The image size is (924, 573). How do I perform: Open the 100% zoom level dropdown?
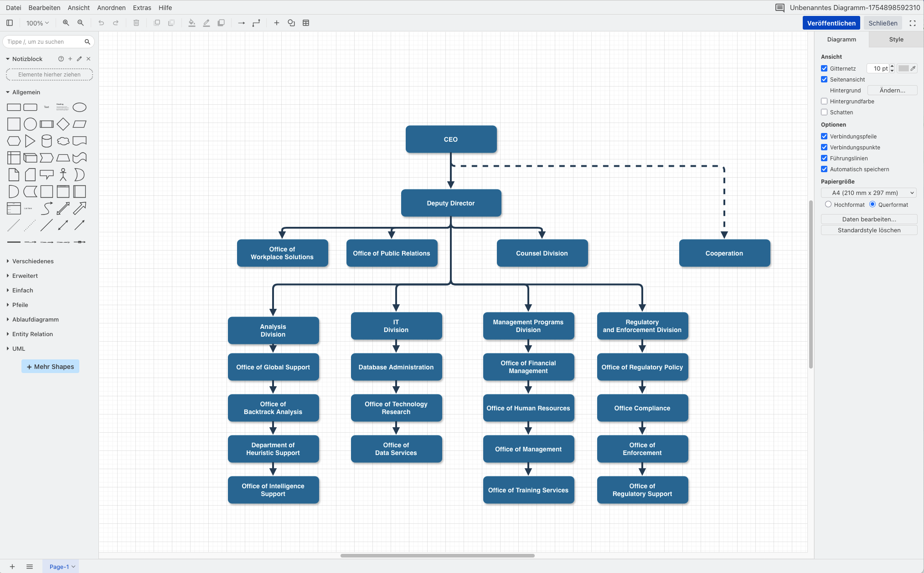click(37, 23)
